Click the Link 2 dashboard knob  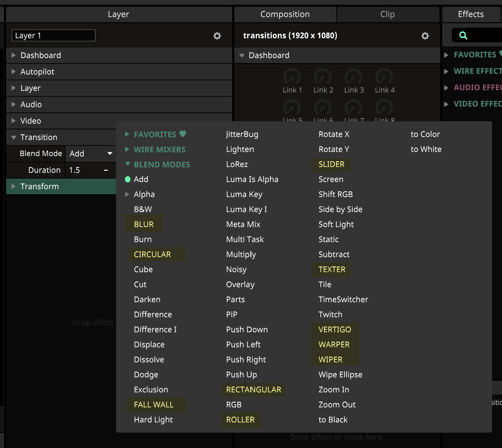[323, 77]
